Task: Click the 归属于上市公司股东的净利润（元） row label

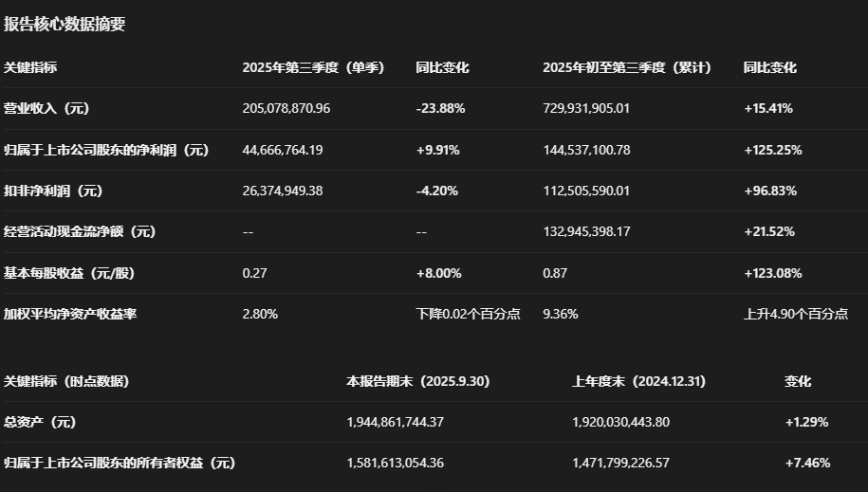Action: coord(106,150)
